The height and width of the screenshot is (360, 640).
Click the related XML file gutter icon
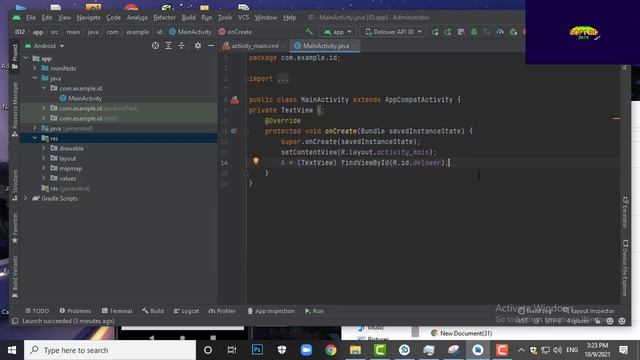[x=235, y=100]
